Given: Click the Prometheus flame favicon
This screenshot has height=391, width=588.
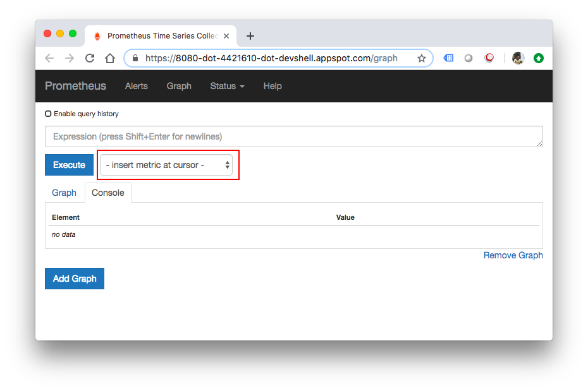Looking at the screenshot, I should 97,36.
